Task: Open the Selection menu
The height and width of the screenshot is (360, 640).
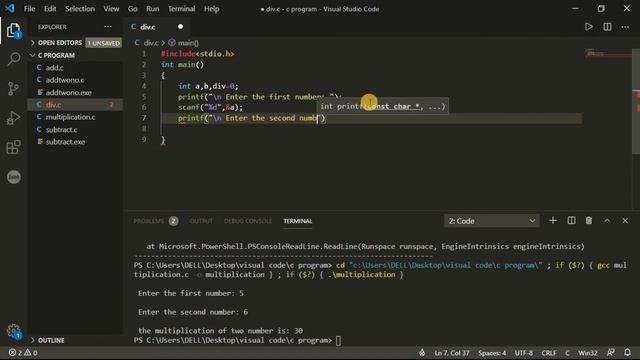Action: tap(80, 9)
